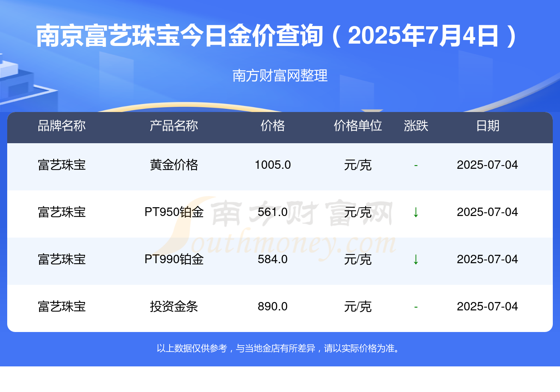Screen dimensions: 560x392
Task: Click 元/克 in the 投资金条 row
Action: pyautogui.click(x=358, y=306)
